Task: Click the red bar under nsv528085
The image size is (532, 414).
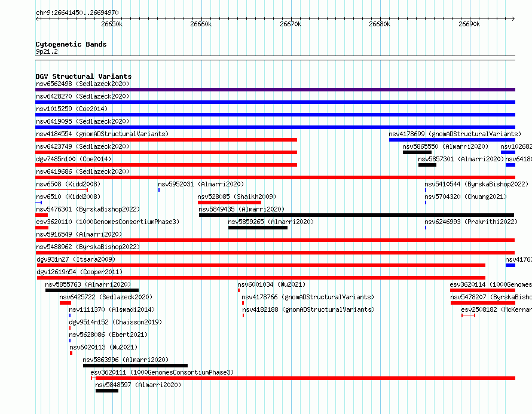Action: (x=230, y=203)
